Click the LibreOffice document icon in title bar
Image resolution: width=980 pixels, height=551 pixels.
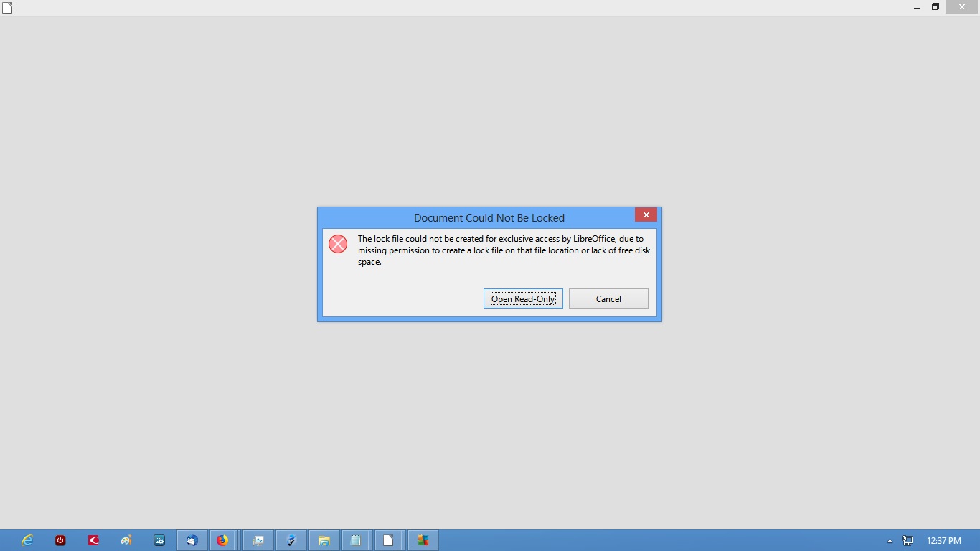point(7,8)
